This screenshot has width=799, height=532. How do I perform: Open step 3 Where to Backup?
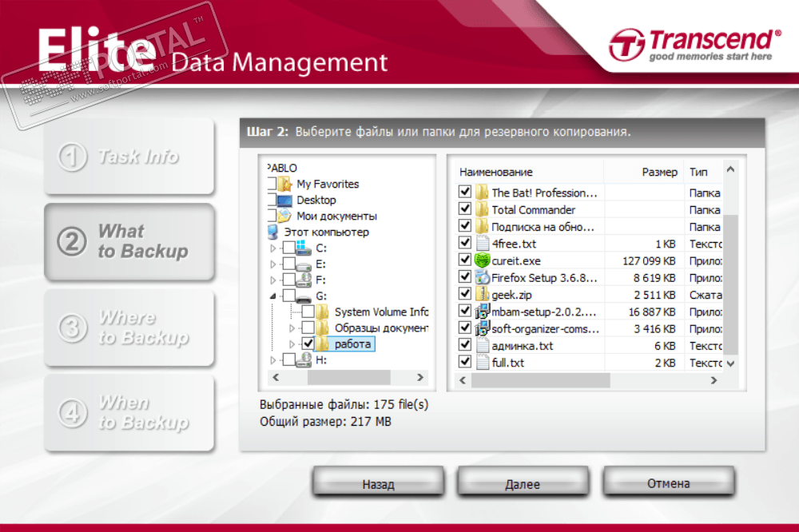(x=129, y=328)
